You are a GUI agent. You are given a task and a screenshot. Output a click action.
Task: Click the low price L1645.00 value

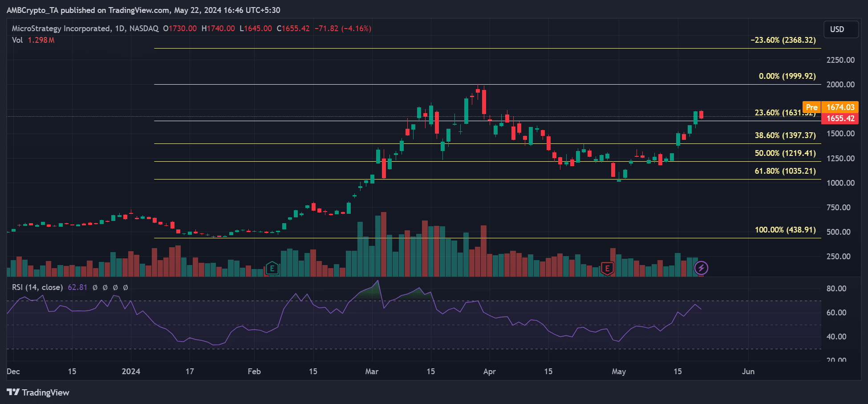pyautogui.click(x=256, y=29)
